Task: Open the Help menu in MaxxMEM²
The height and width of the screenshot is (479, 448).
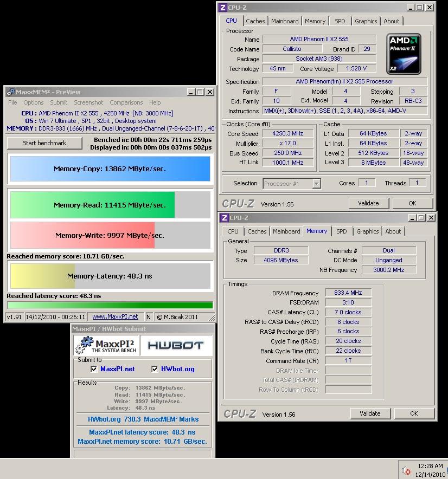Action: [x=155, y=102]
